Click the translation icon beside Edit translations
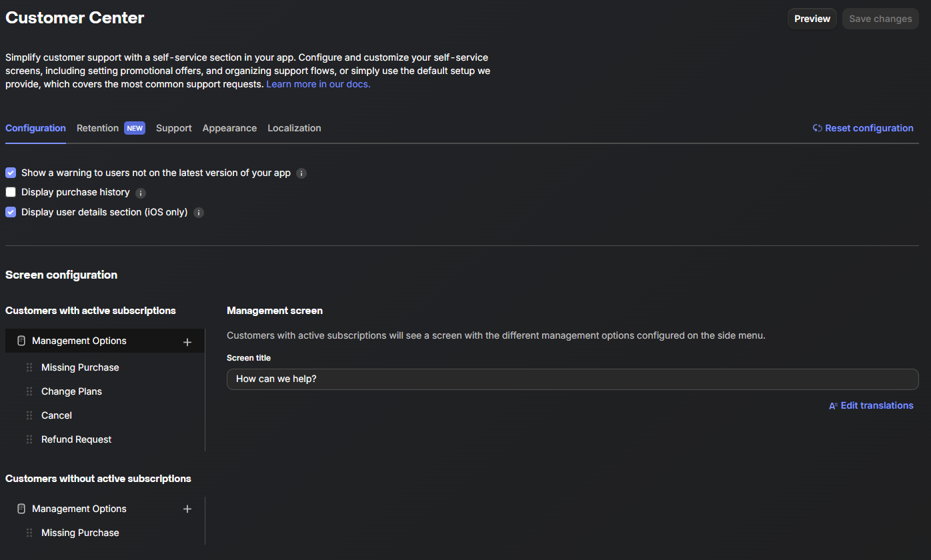The image size is (931, 560). click(834, 405)
